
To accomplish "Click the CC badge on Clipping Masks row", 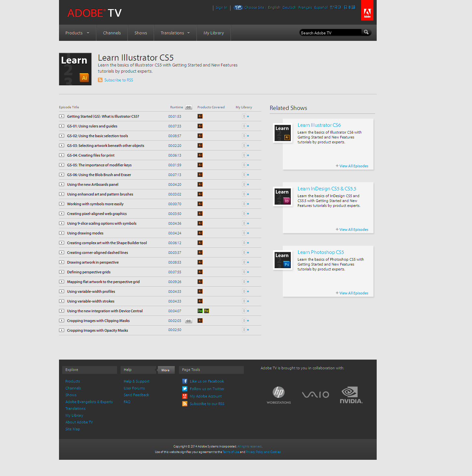I will 189,321.
